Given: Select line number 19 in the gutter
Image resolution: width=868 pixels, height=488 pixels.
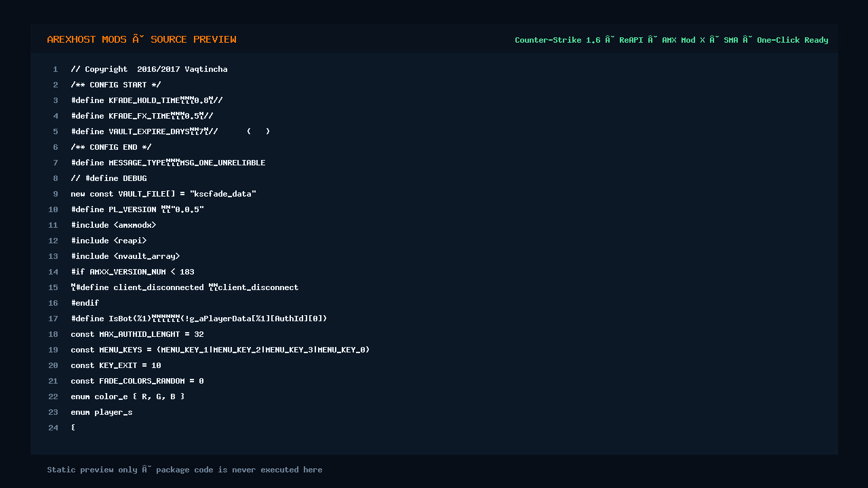Looking at the screenshot, I should pyautogui.click(x=54, y=350).
